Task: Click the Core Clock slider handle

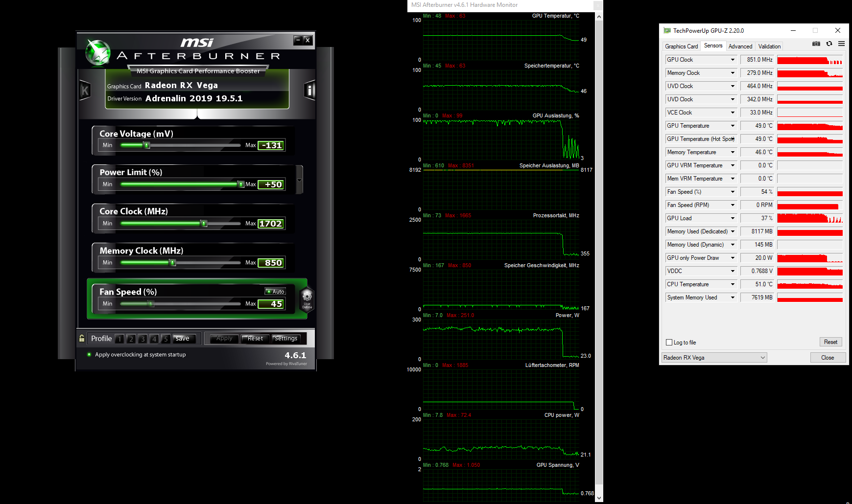Action: pyautogui.click(x=204, y=224)
